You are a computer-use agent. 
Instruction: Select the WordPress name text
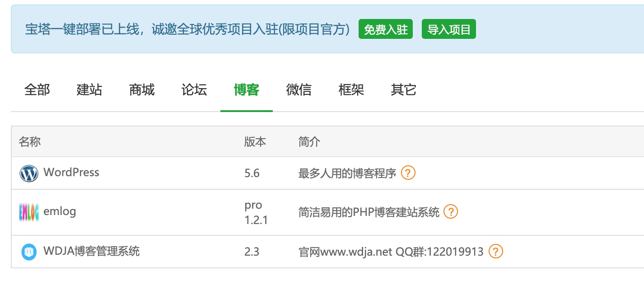pyautogui.click(x=71, y=172)
